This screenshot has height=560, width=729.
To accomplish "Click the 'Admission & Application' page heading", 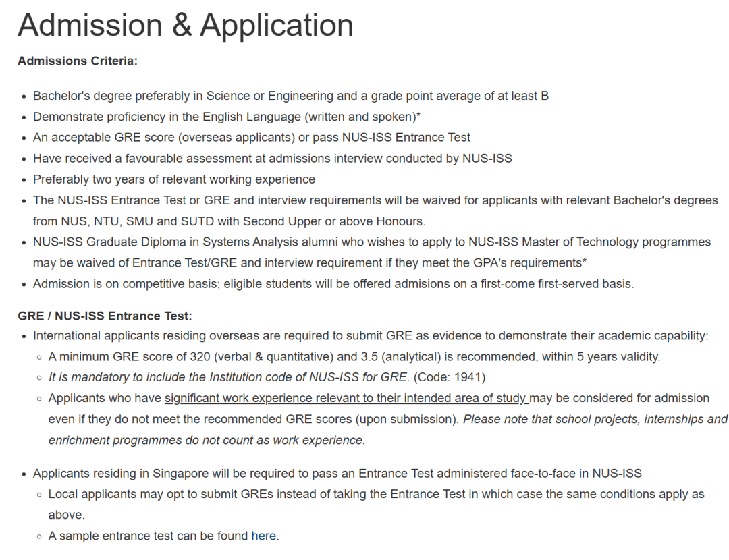I will [186, 26].
